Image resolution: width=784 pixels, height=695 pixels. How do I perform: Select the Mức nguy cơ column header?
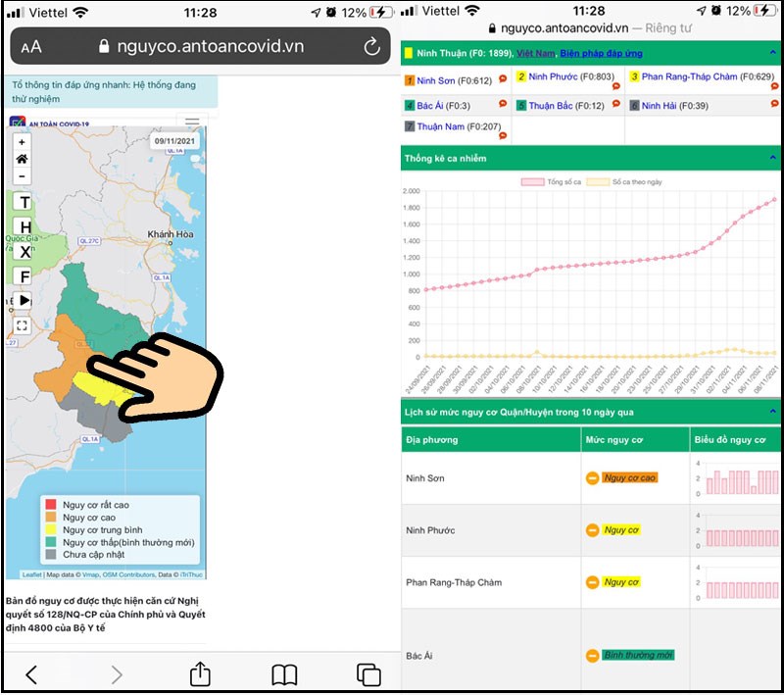[x=635, y=439]
